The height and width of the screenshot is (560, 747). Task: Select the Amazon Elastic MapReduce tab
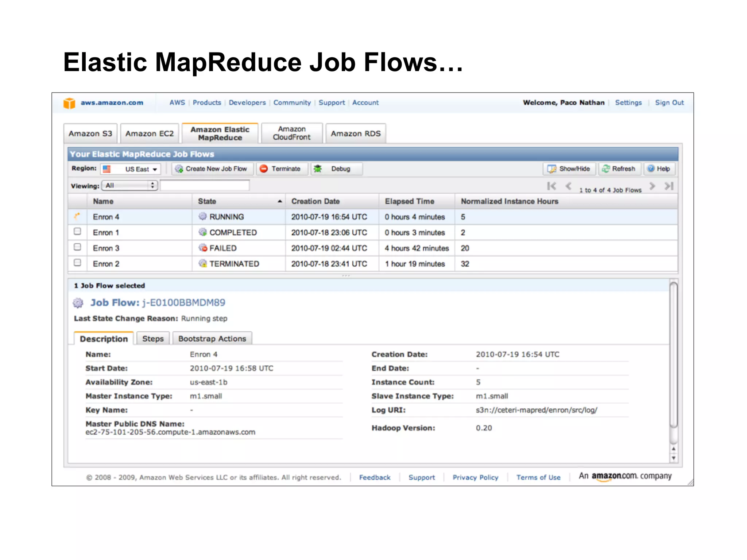click(220, 133)
